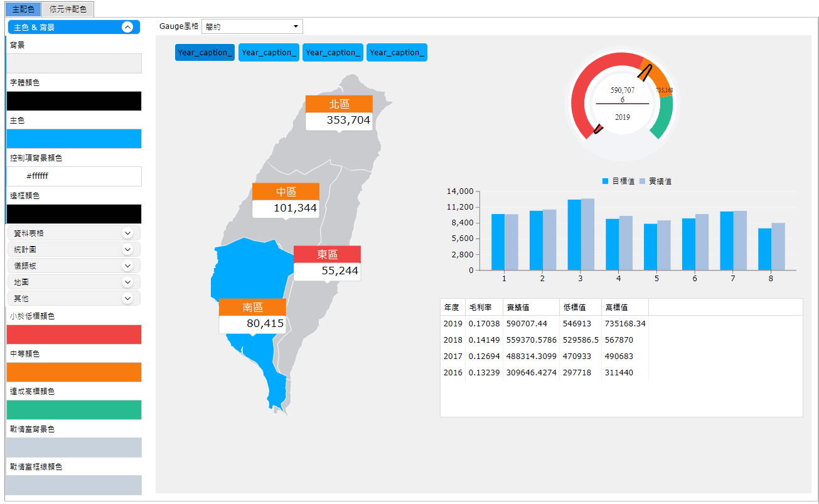The height and width of the screenshot is (504, 819).
Task: Sort by the 實績值 column header
Action: click(531, 308)
